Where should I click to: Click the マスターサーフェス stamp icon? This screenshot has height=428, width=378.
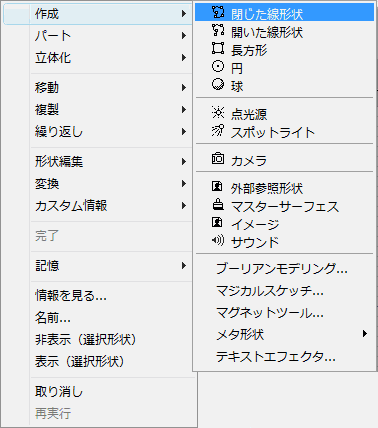[x=218, y=204]
